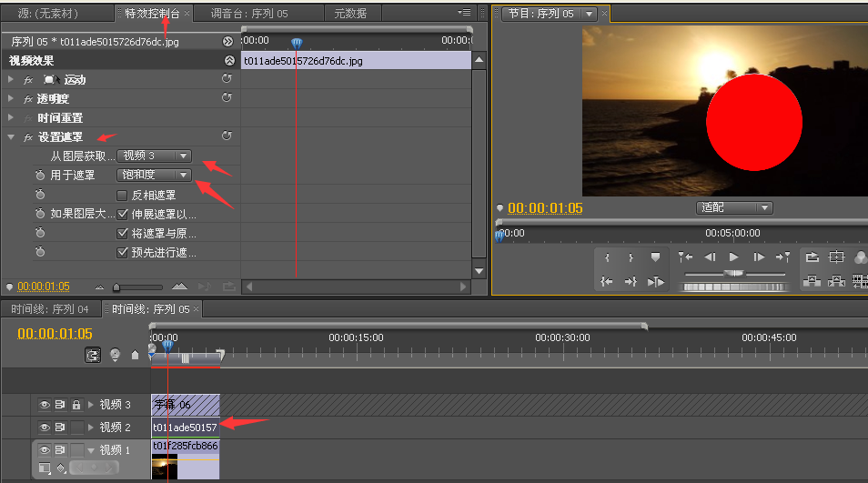Toggle animation stopwatch for Use For Matte

(40, 176)
